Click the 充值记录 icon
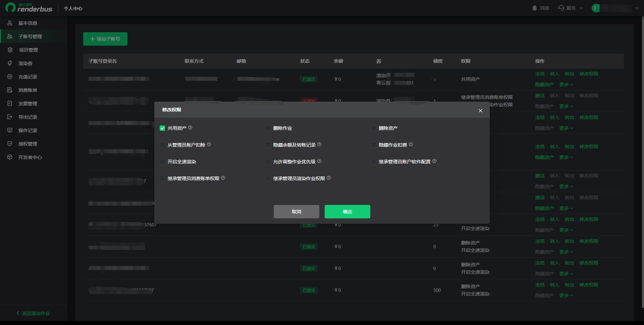644x325 pixels. click(x=10, y=76)
